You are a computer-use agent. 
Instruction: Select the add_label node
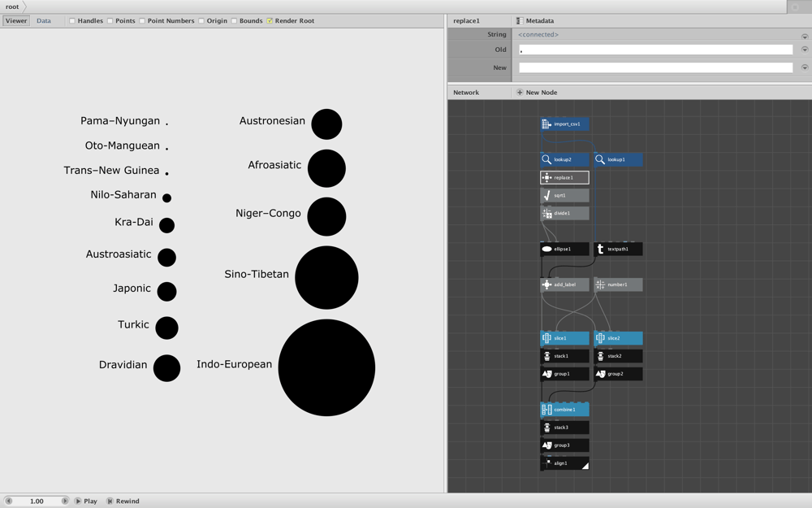[x=564, y=284]
